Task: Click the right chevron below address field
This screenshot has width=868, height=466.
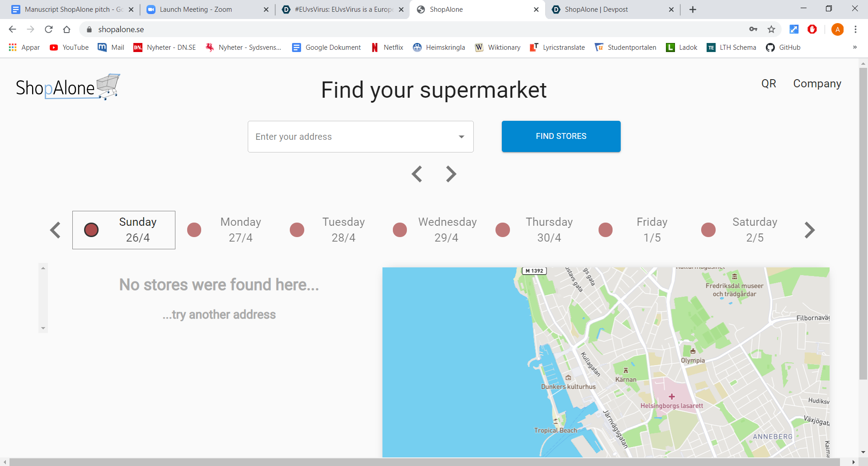Action: pos(451,174)
